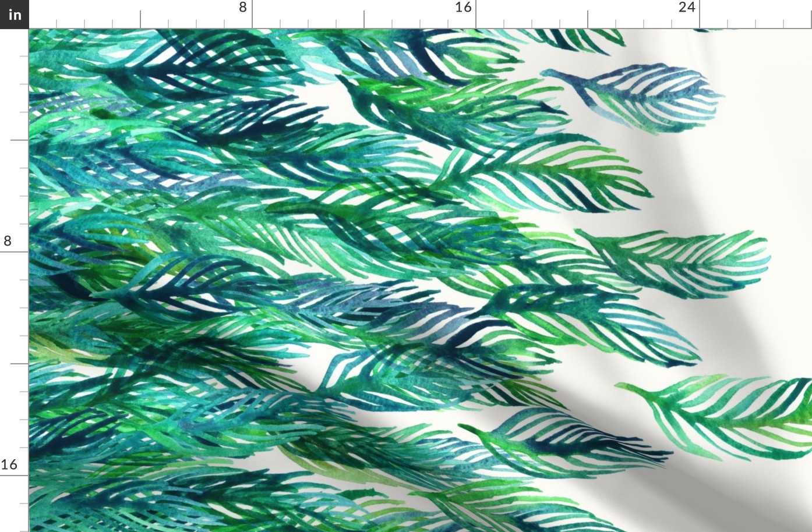
Task: Click the 16 label on top ruler
Action: point(463,8)
